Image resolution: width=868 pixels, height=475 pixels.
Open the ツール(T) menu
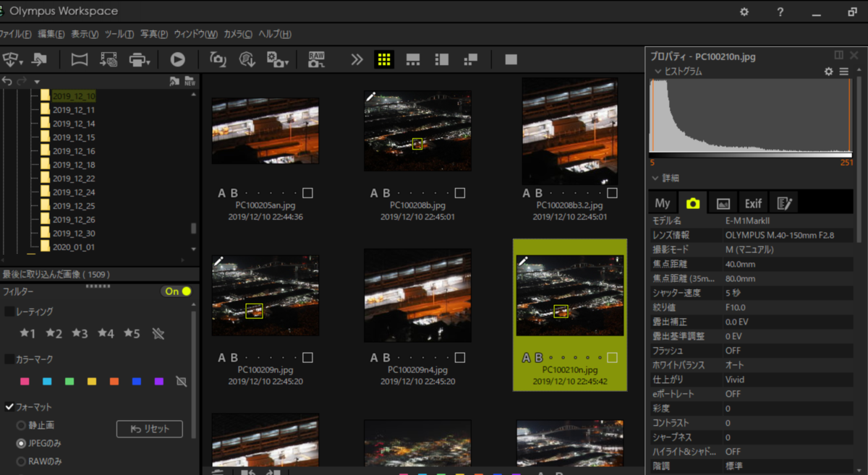click(119, 34)
